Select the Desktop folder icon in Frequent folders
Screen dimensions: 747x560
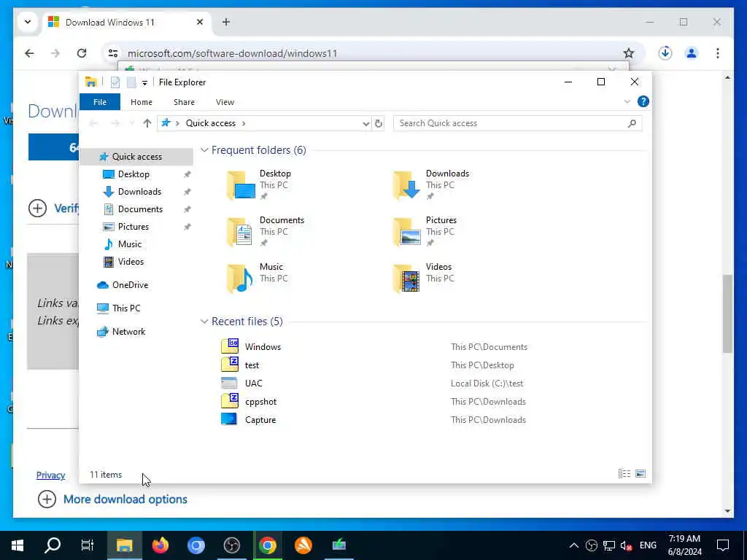[x=241, y=185]
